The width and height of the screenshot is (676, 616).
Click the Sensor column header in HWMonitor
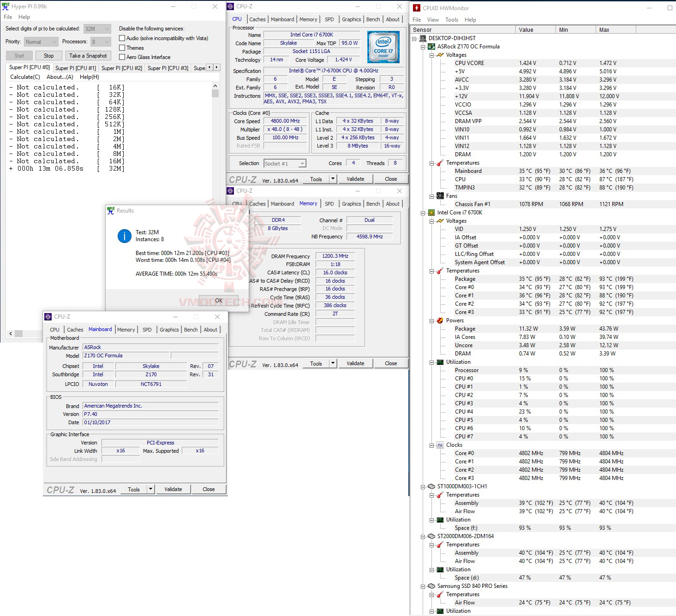click(463, 30)
